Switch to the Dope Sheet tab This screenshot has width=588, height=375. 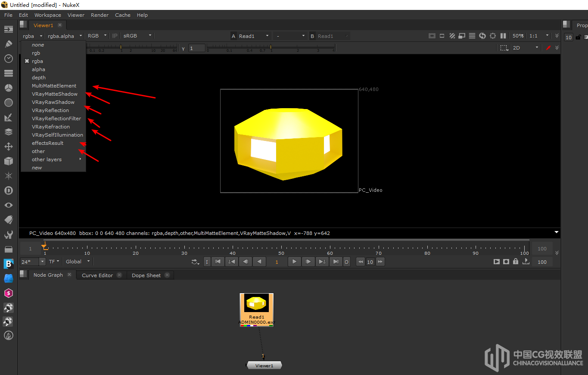(146, 275)
